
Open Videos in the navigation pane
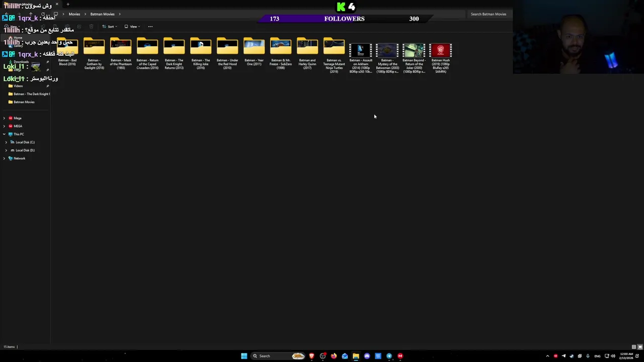[18, 86]
